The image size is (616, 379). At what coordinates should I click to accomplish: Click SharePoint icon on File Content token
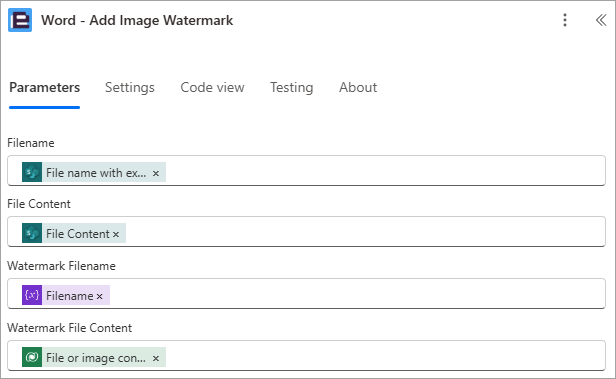(x=32, y=233)
